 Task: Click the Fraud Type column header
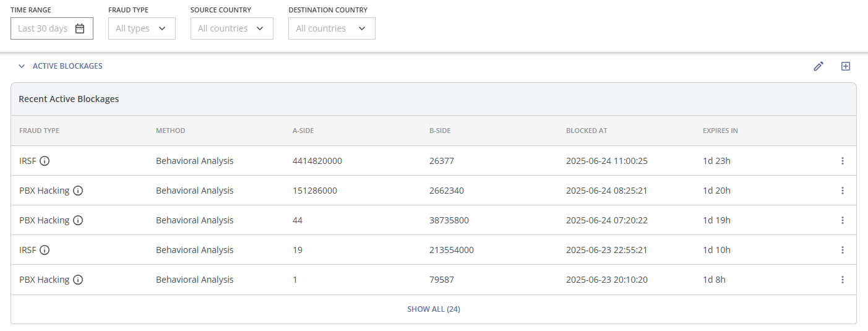tap(39, 131)
